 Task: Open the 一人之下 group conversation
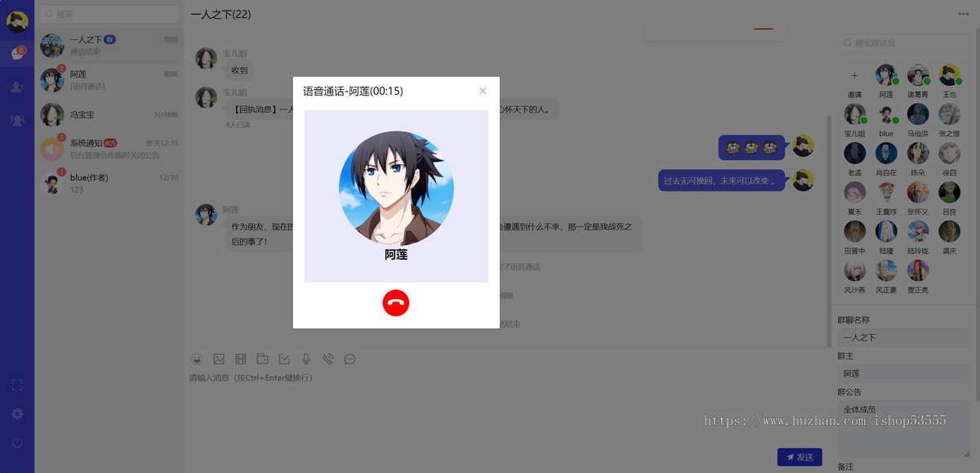[x=109, y=46]
